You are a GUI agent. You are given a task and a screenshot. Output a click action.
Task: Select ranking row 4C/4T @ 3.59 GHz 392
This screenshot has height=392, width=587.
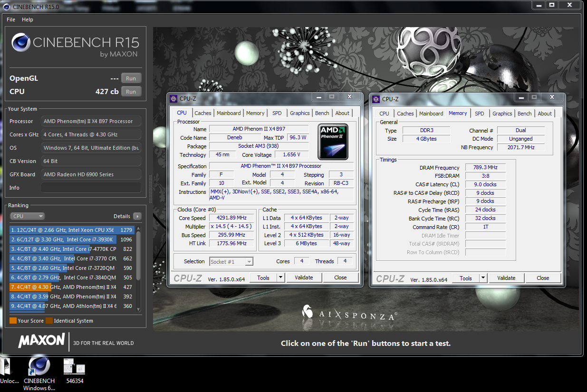pyautogui.click(x=72, y=296)
